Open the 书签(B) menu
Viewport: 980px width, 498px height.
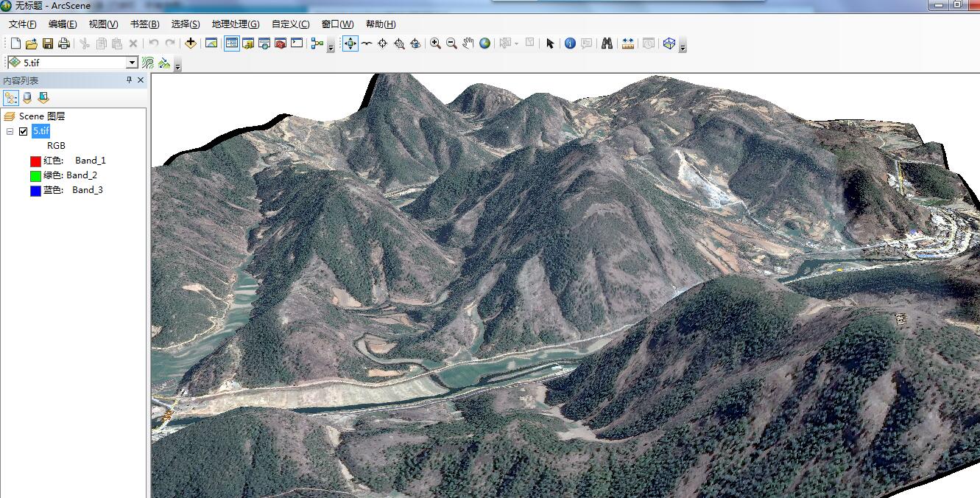[x=144, y=24]
